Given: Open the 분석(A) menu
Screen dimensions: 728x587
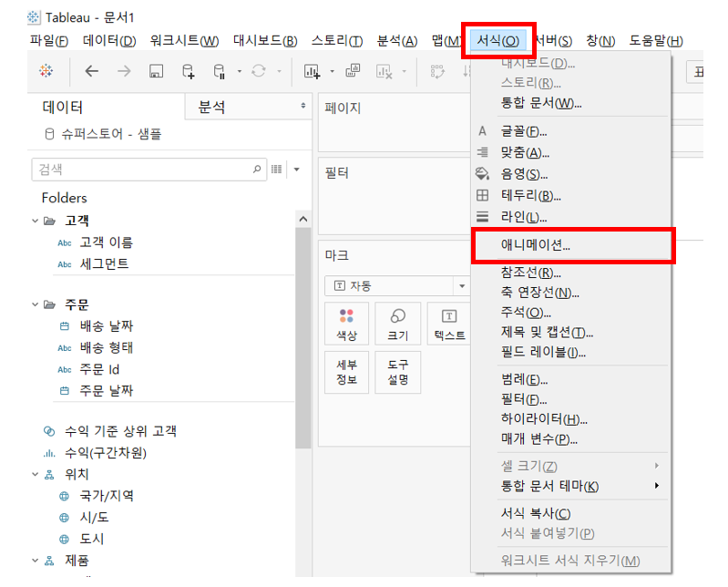Looking at the screenshot, I should (x=397, y=41).
